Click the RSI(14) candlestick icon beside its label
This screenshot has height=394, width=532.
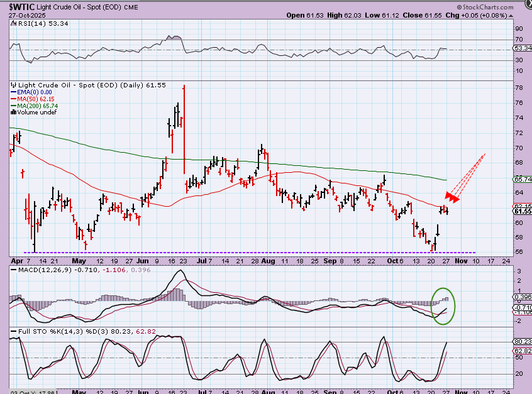coord(13,24)
